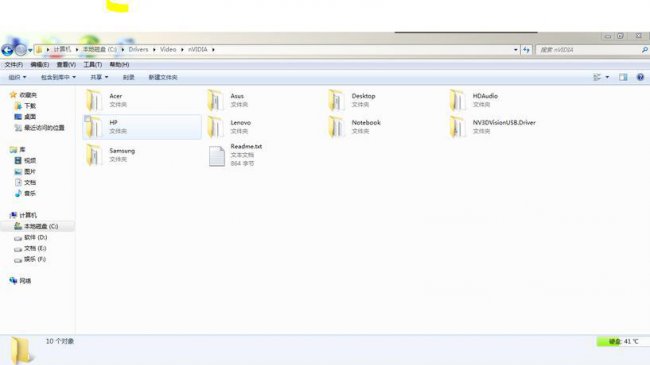
Task: Select the HP folder icon
Action: pos(94,127)
